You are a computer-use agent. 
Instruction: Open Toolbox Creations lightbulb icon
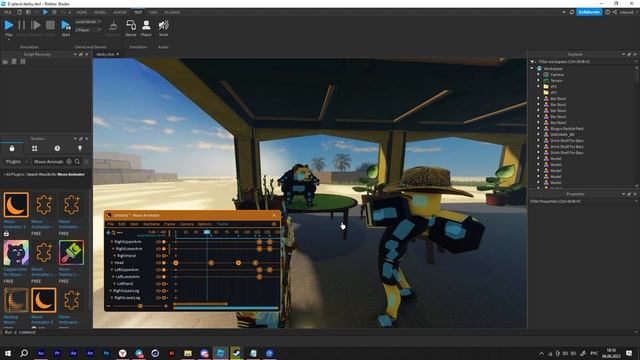coord(80,148)
